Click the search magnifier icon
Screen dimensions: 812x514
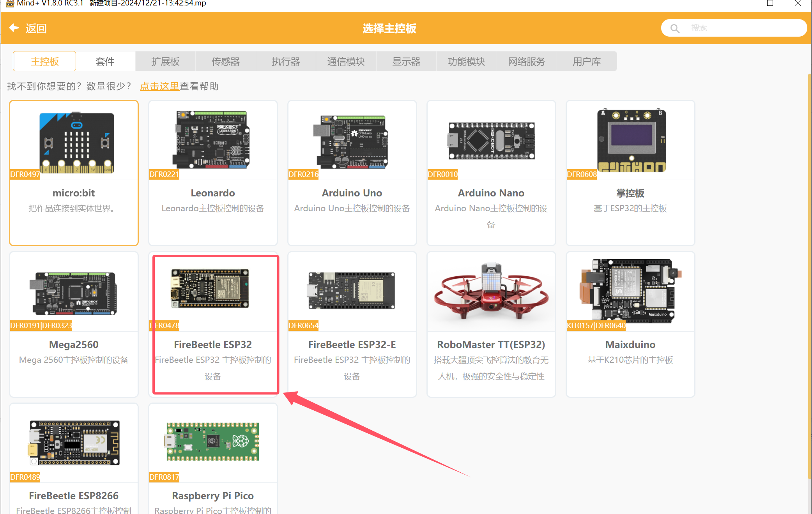coord(675,28)
